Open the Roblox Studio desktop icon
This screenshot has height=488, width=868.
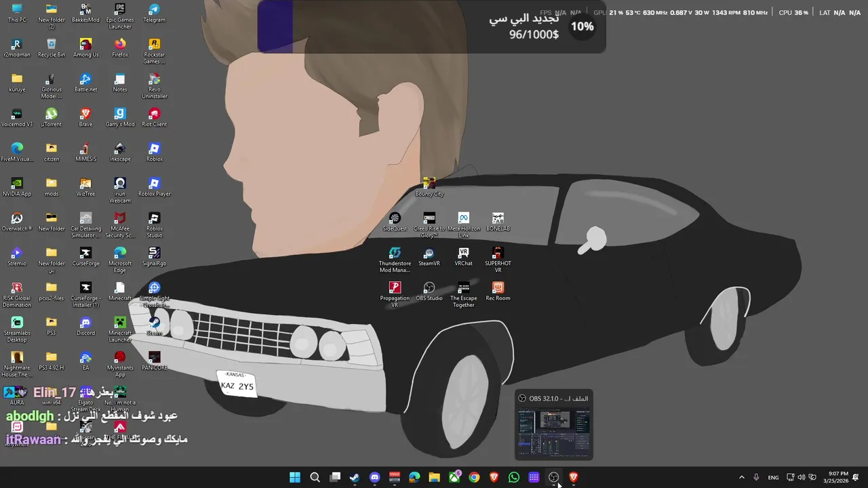(155, 225)
